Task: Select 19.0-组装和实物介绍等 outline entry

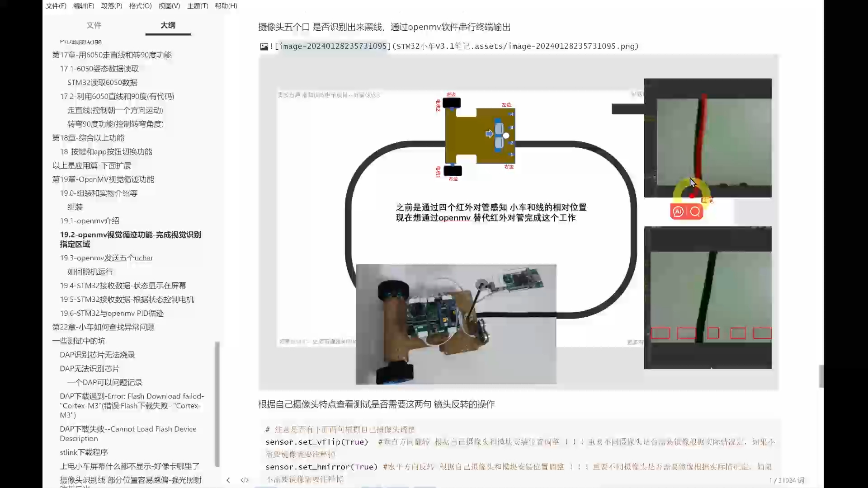Action: 99,193
